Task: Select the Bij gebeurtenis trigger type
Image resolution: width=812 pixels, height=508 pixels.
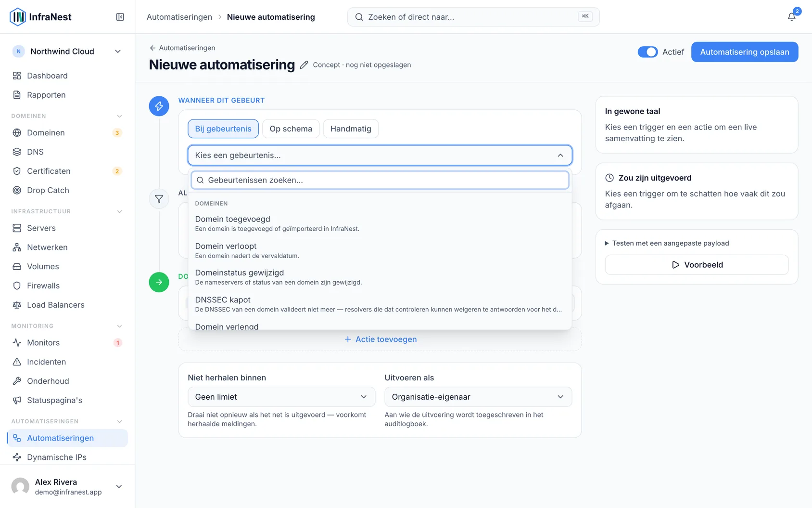Action: coord(223,129)
